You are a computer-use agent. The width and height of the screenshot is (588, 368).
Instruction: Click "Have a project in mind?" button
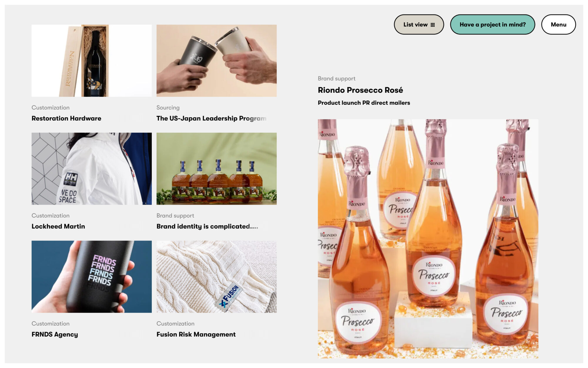pos(492,24)
